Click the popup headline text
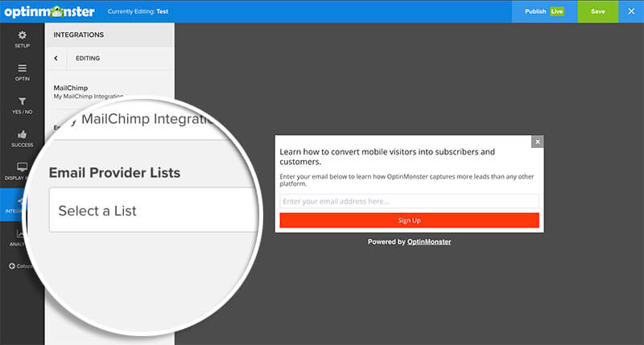644x345 pixels. pos(387,156)
